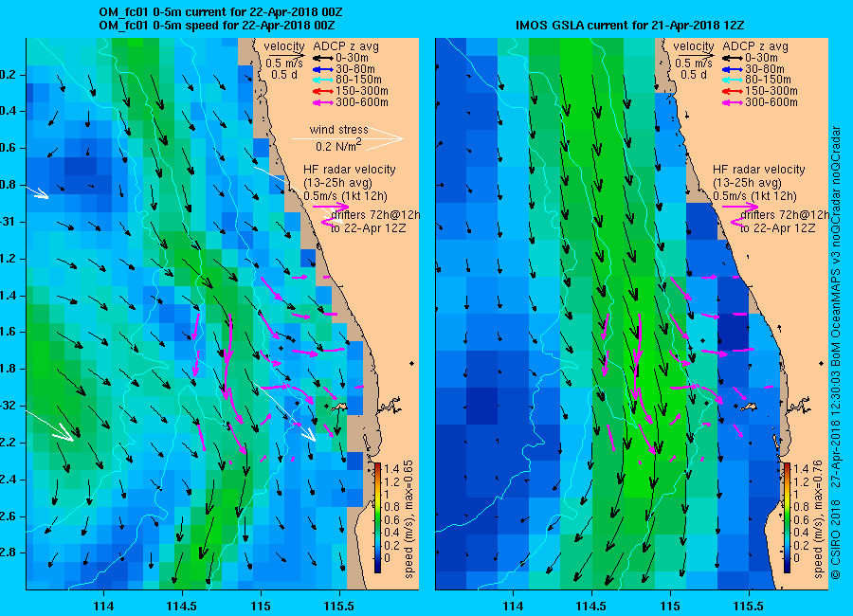The width and height of the screenshot is (853, 616).
Task: Click 'speed (m/s), max=0.65' color bar label
Action: pos(409,518)
